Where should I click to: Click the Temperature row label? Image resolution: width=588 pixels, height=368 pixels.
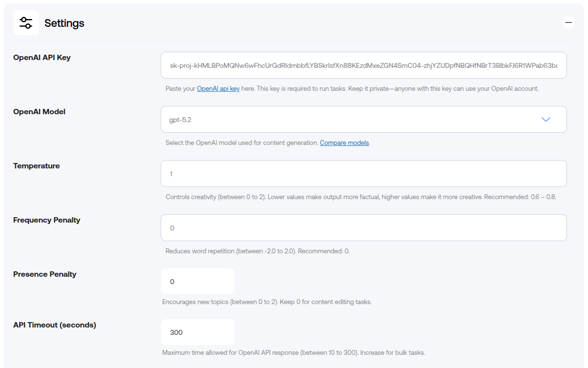36,165
